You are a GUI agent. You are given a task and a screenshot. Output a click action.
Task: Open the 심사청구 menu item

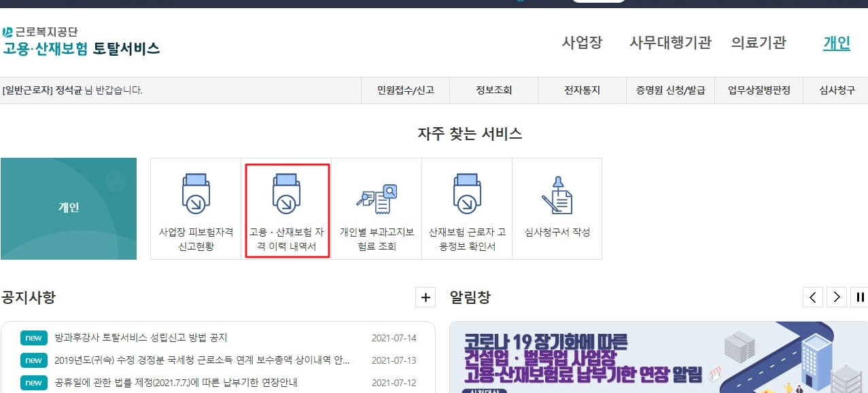pyautogui.click(x=836, y=90)
